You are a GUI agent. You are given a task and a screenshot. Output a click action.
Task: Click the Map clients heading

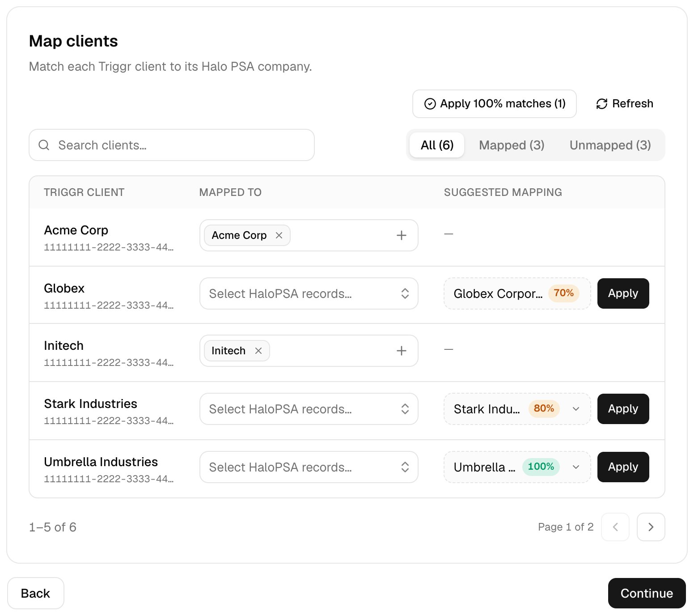[73, 41]
